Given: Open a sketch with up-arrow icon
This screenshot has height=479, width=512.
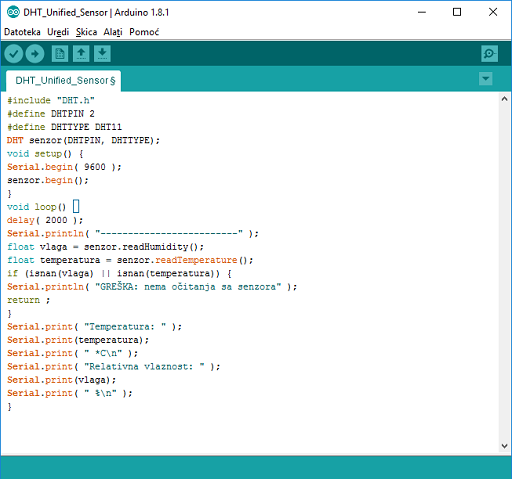Looking at the screenshot, I should [x=81, y=54].
